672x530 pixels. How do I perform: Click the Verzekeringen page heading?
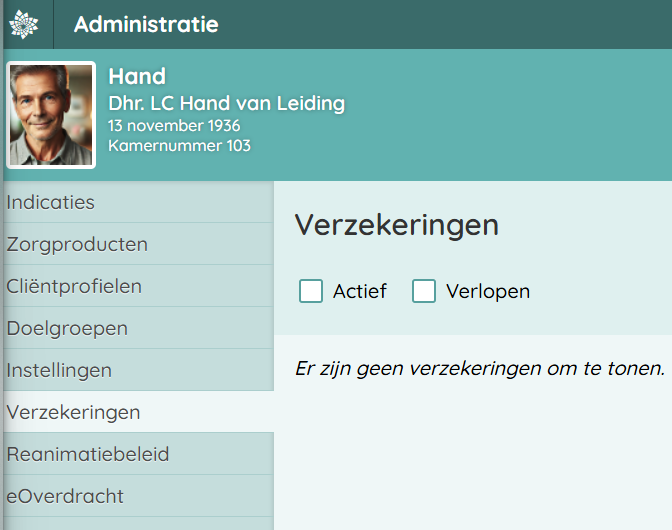point(396,225)
